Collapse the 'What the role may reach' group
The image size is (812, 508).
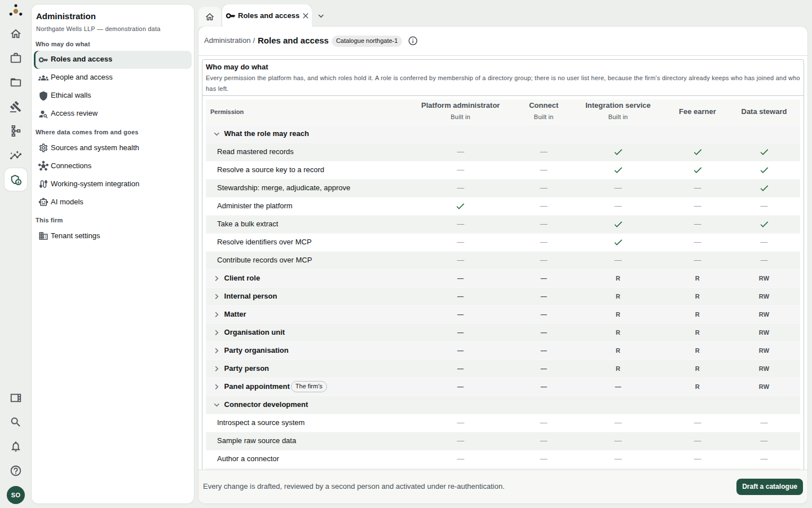click(x=217, y=134)
